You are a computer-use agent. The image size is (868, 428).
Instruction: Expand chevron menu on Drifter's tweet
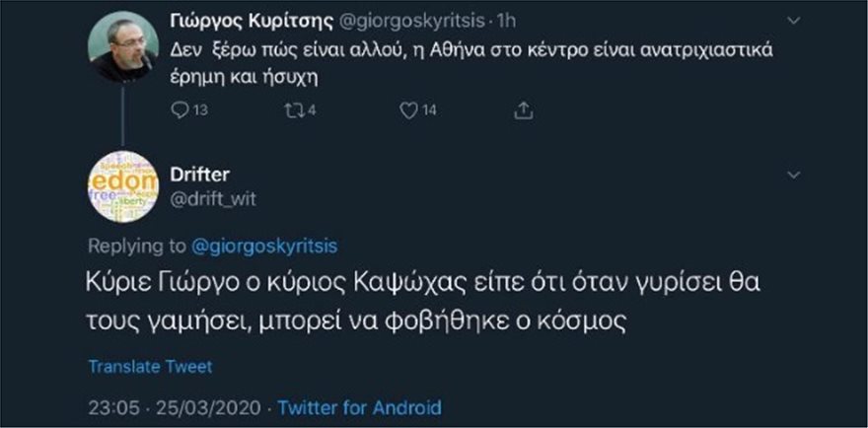[x=795, y=175]
